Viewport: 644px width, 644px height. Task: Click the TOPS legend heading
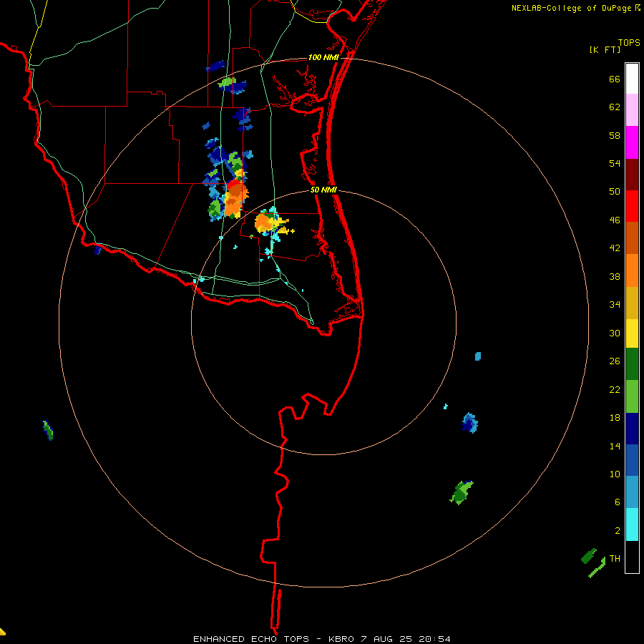629,42
